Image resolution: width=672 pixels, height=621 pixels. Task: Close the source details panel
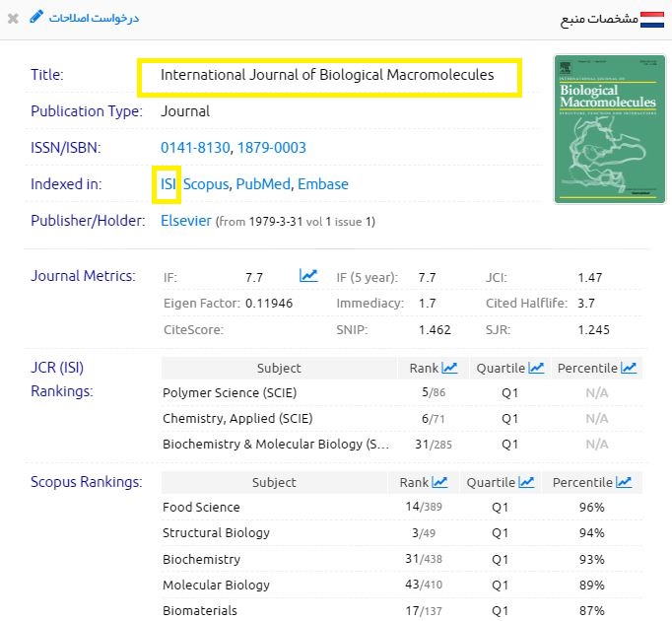point(13,19)
